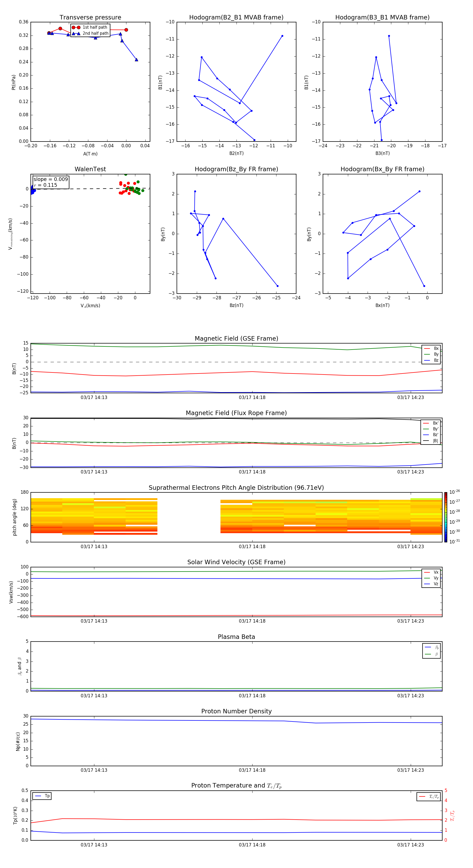473x868 pixels.
Task: Click the Suprathermal Electrons Pitch Angle Distribution title
Action: (236, 488)
